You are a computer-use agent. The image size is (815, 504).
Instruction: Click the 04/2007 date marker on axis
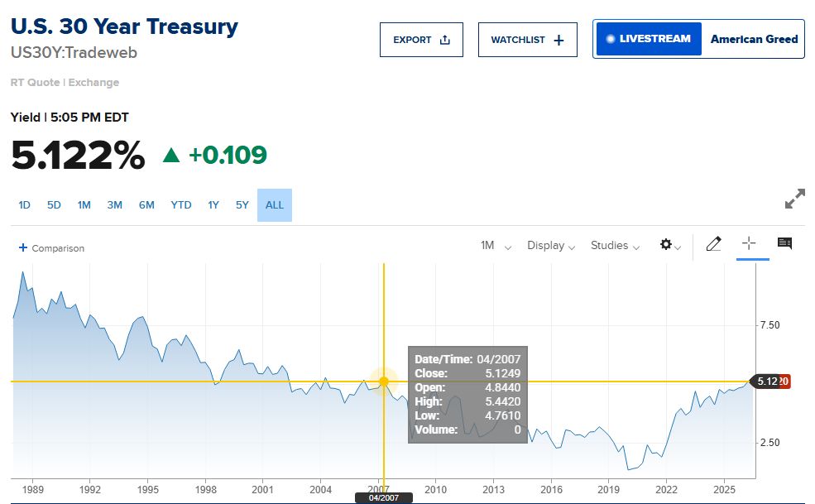click(x=384, y=497)
